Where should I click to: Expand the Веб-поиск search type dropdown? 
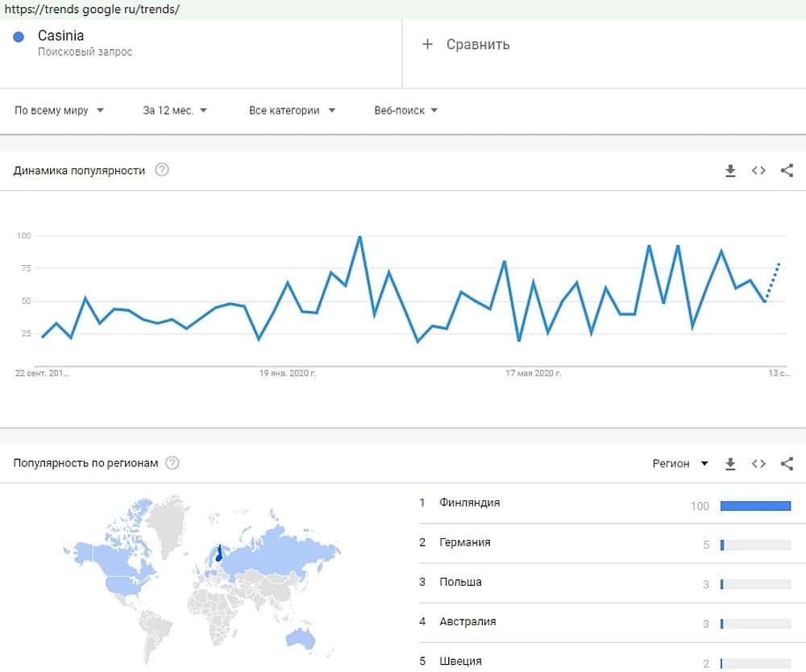coord(405,110)
